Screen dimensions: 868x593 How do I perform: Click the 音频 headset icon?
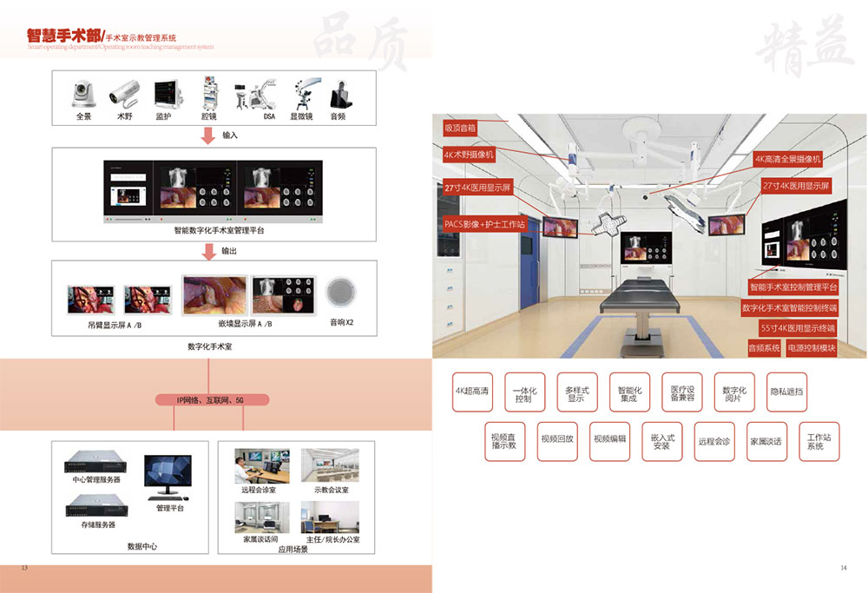[x=338, y=91]
